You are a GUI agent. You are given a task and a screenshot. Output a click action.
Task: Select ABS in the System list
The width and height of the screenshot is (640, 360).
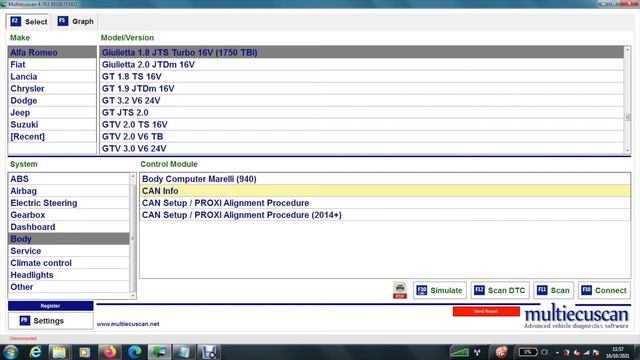click(x=69, y=179)
